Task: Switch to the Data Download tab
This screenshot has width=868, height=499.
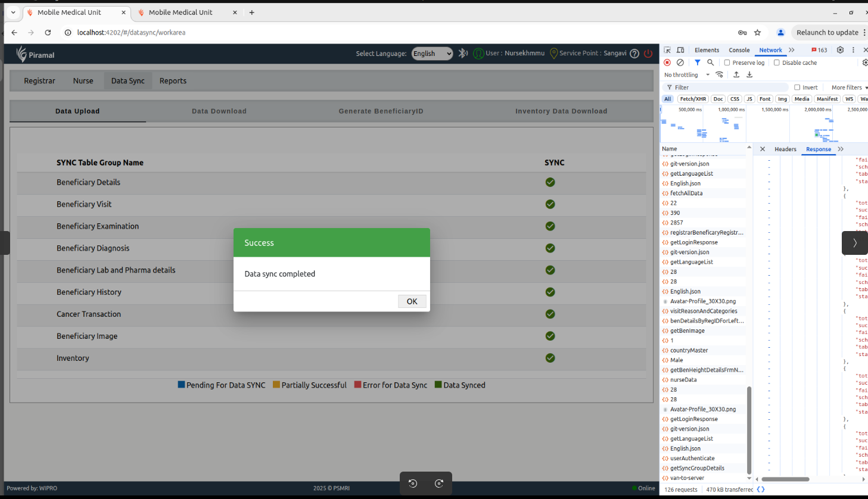Action: click(x=219, y=111)
